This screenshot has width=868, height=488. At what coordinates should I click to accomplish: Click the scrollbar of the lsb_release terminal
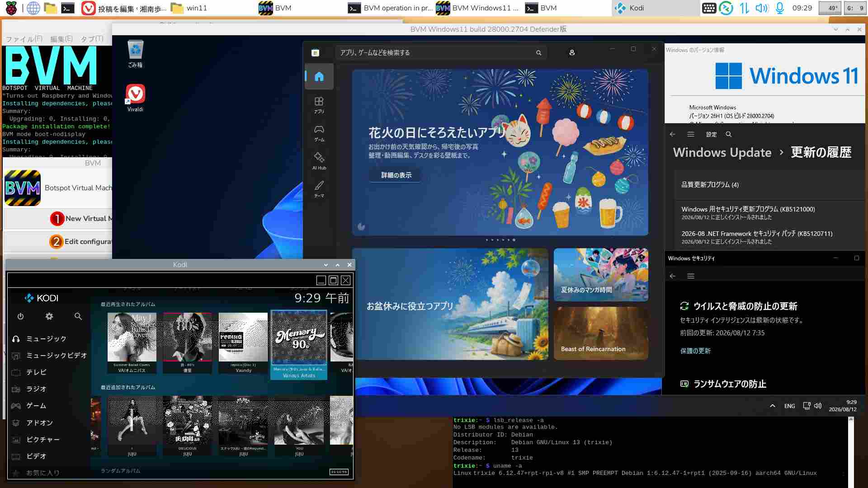click(851, 452)
